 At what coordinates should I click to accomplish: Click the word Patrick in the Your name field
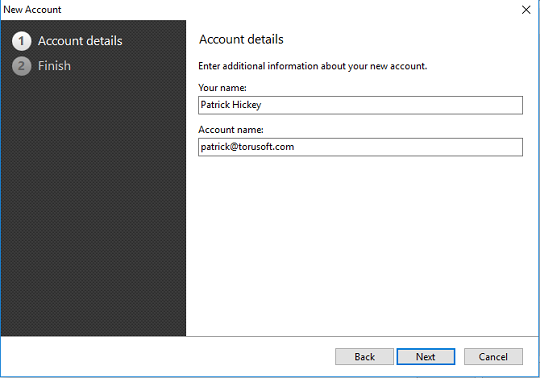(215, 105)
